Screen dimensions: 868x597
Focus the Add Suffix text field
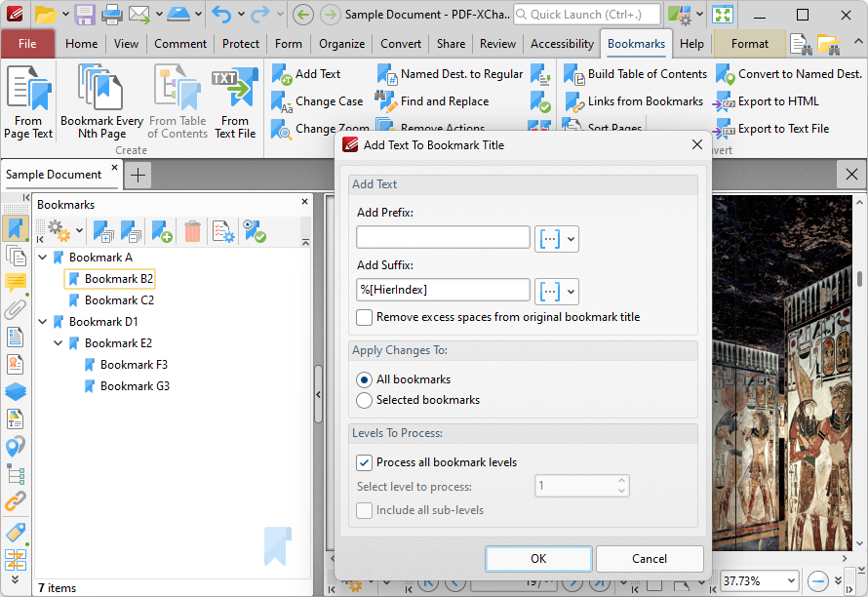pos(443,290)
